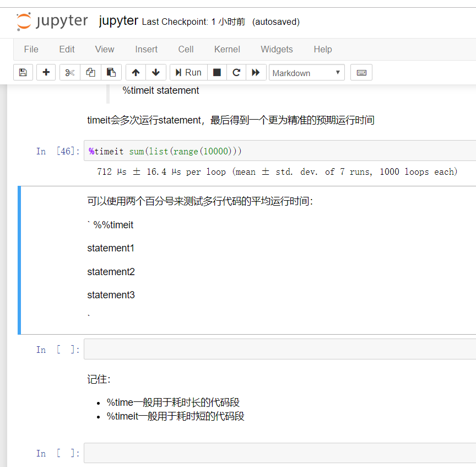This screenshot has width=476, height=467.
Task: Click the statement3 text
Action: 111,295
